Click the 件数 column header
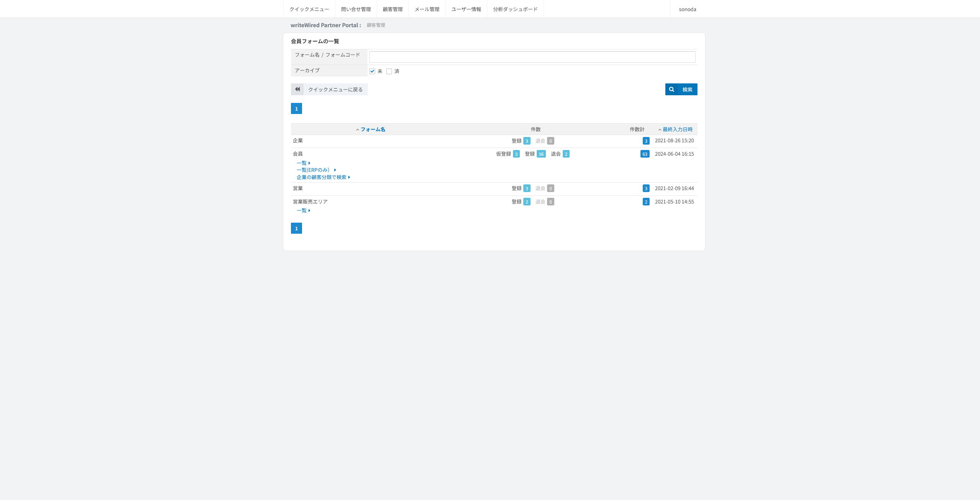The height and width of the screenshot is (500, 980). (x=536, y=129)
